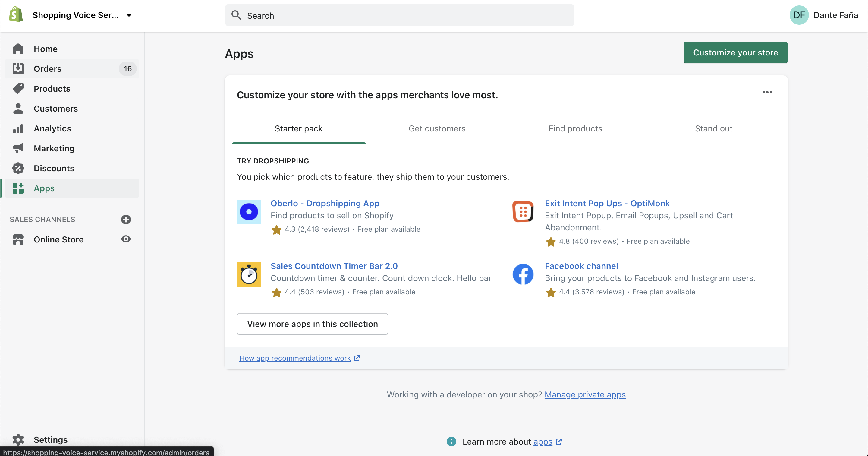The image size is (868, 456).
Task: Click the Apps page heading
Action: (x=239, y=54)
